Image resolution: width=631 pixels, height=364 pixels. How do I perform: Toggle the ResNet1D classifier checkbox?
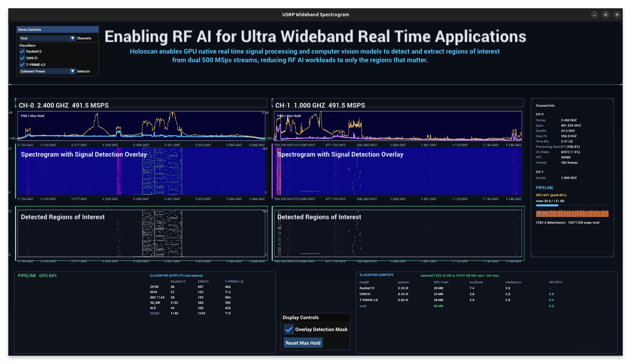point(22,51)
